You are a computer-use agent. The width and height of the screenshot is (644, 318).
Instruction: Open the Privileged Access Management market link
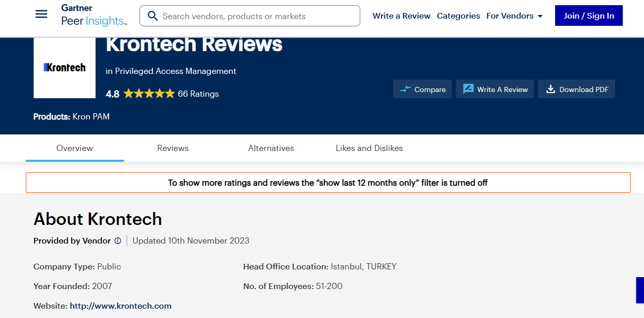point(176,71)
